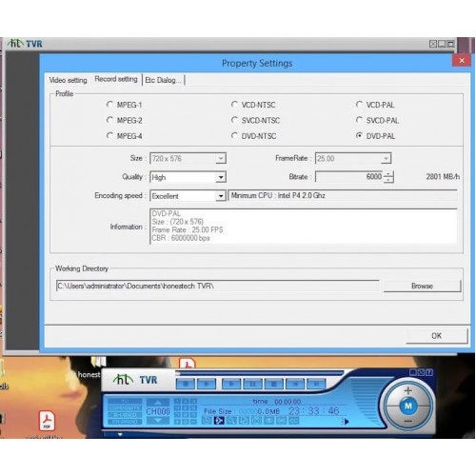Screen dimensions: 476x476
Task: Open the Etc Dialog tab
Action: point(163,80)
